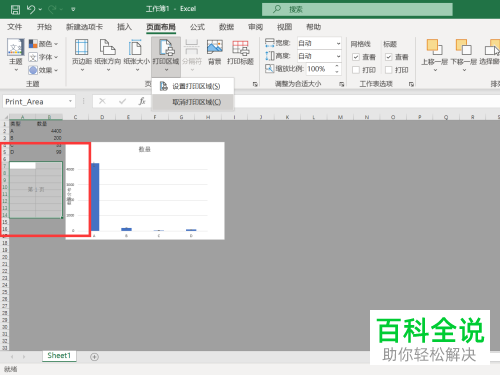500x375 pixels.
Task: Click the cell containing 4400
Action: 49,131
